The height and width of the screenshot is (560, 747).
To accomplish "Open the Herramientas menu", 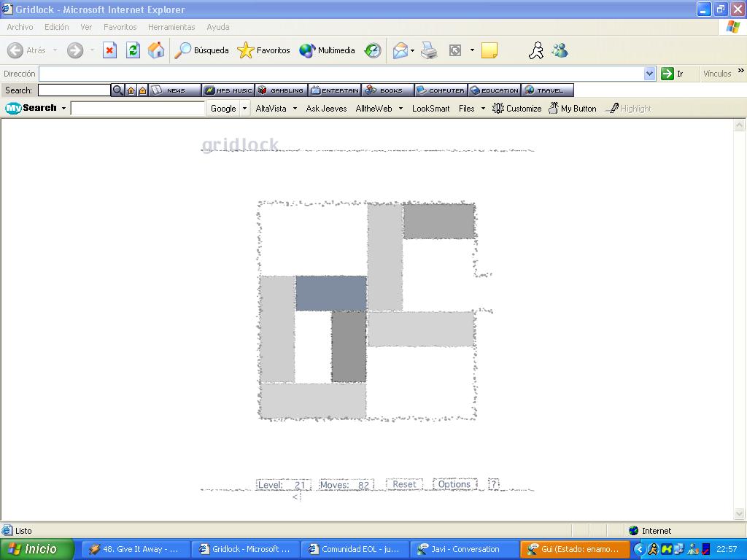I will (171, 27).
